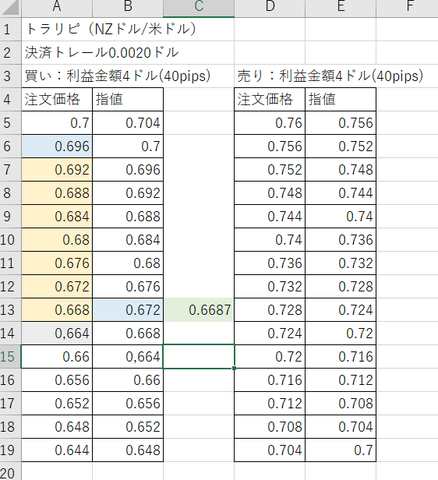The width and height of the screenshot is (438, 480).
Task: Click the selected empty cell C15
Action: (199, 357)
